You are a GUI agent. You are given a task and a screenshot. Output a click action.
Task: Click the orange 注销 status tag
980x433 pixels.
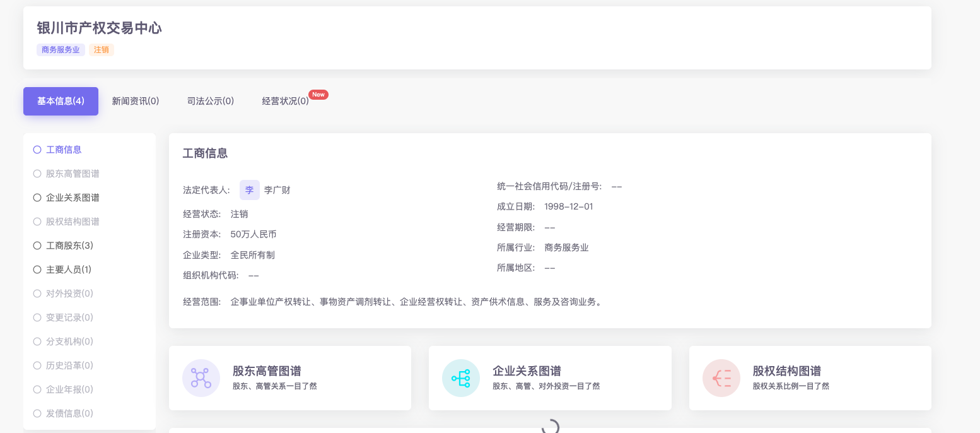tap(101, 50)
